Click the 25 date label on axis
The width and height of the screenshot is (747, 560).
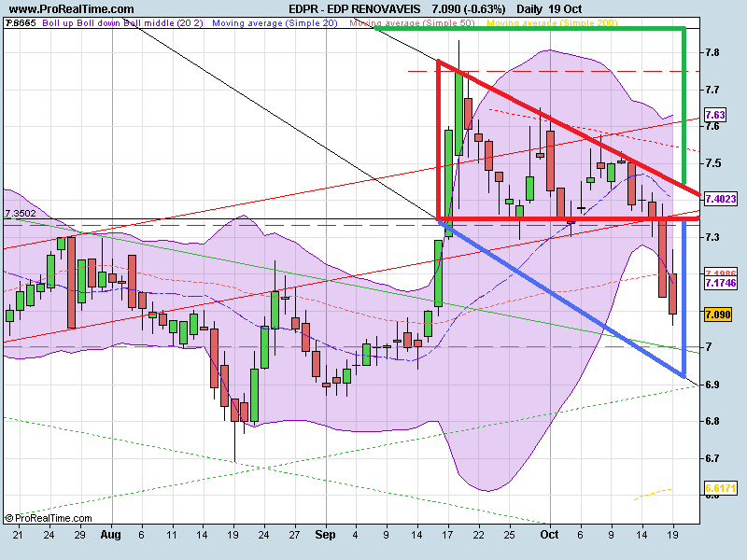[x=509, y=535]
